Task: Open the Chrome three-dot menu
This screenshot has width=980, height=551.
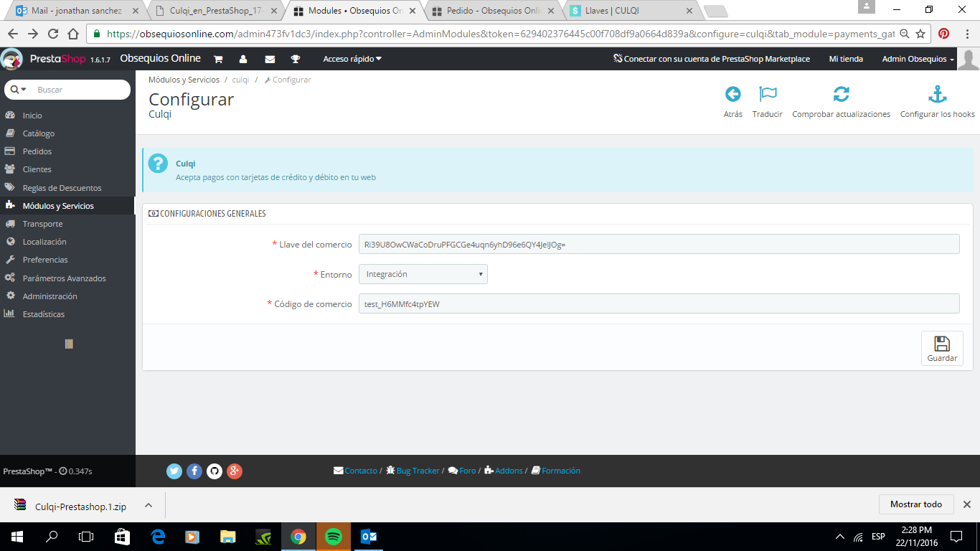Action: pos(968,34)
